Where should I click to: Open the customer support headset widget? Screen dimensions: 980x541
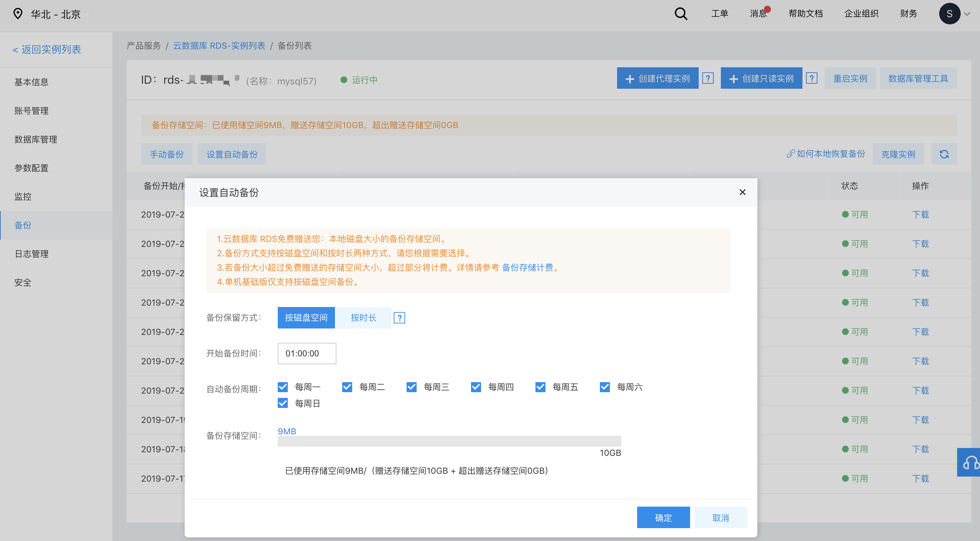pos(969,462)
